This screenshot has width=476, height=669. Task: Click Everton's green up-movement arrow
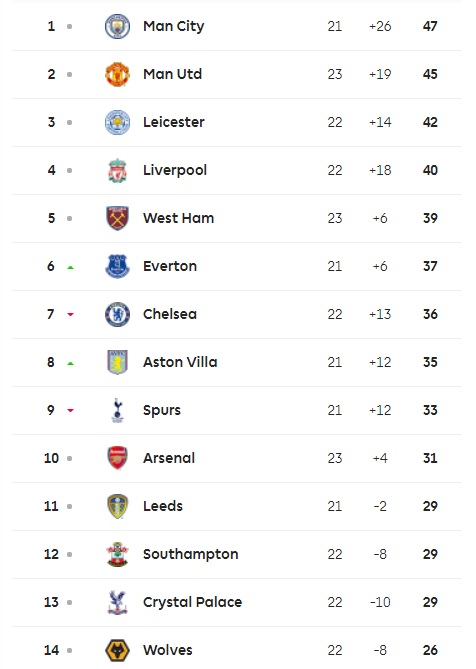click(x=70, y=268)
